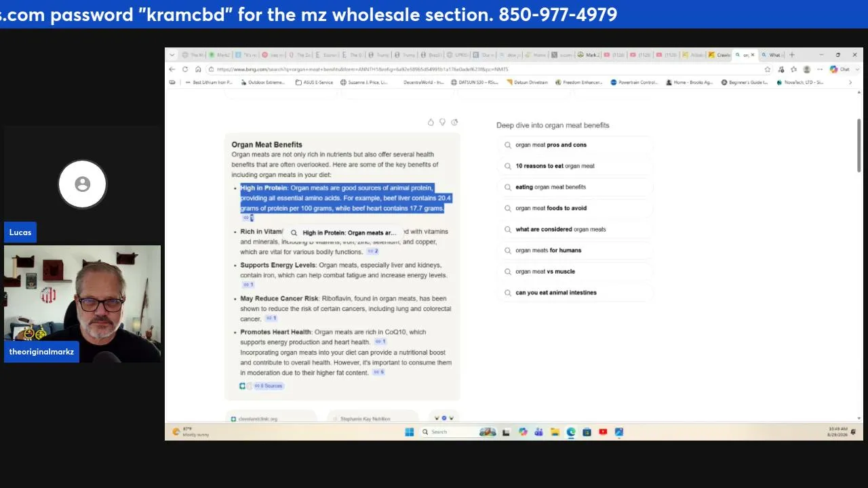This screenshot has width=868, height=488.
Task: Open the taskbar clock showing 10:49 AM
Action: coord(838,432)
